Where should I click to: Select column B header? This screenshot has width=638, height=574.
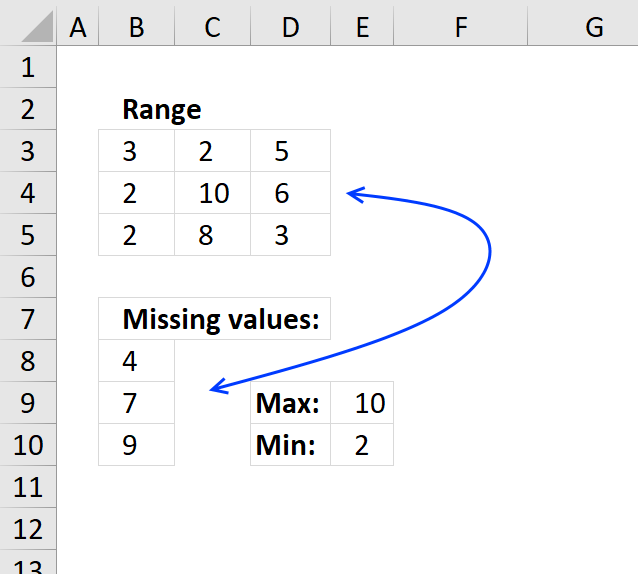tap(136, 27)
